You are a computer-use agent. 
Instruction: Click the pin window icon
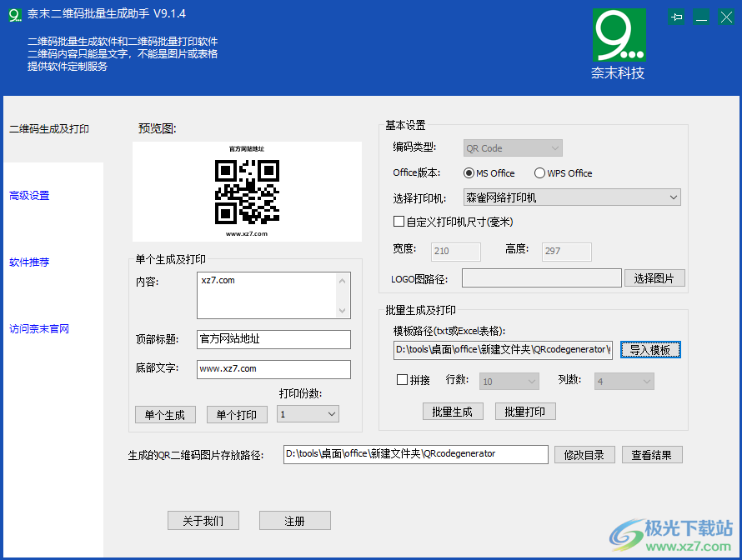point(676,17)
